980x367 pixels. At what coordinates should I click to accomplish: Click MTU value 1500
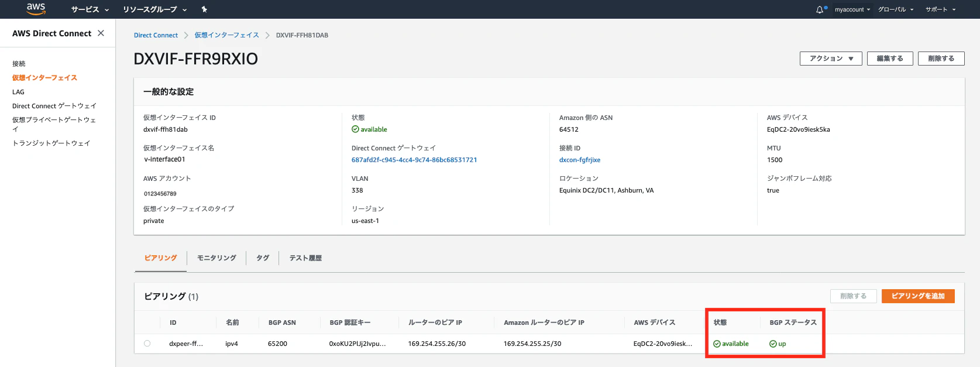775,160
